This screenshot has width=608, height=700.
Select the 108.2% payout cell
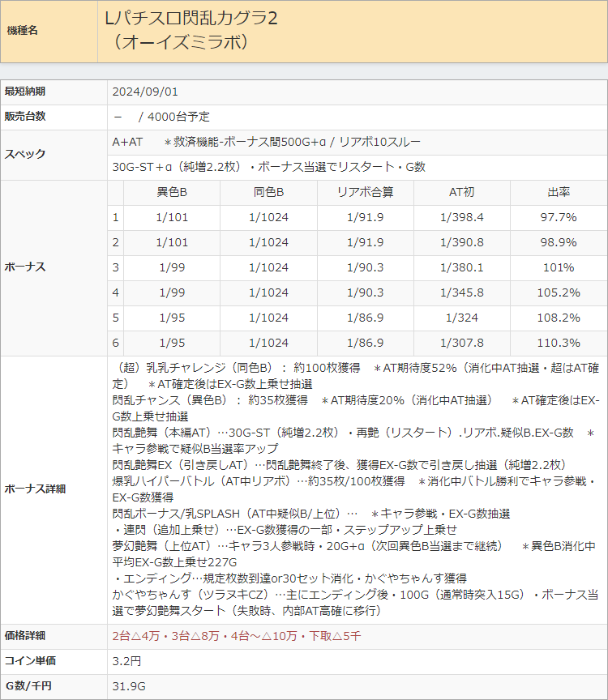[559, 318]
